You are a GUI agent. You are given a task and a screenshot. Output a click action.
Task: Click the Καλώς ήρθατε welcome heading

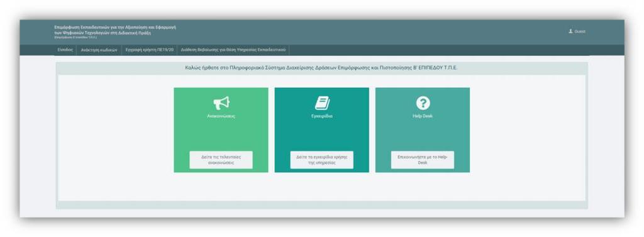pyautogui.click(x=321, y=68)
